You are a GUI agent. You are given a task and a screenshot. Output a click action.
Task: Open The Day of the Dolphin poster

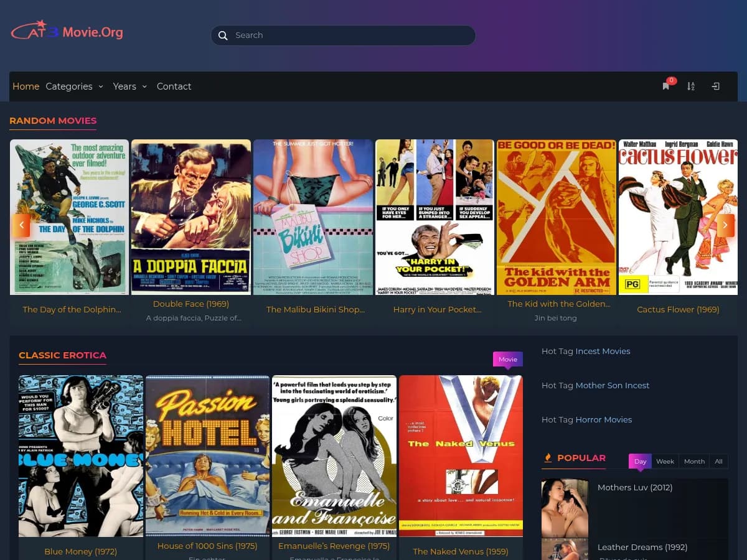tap(69, 217)
